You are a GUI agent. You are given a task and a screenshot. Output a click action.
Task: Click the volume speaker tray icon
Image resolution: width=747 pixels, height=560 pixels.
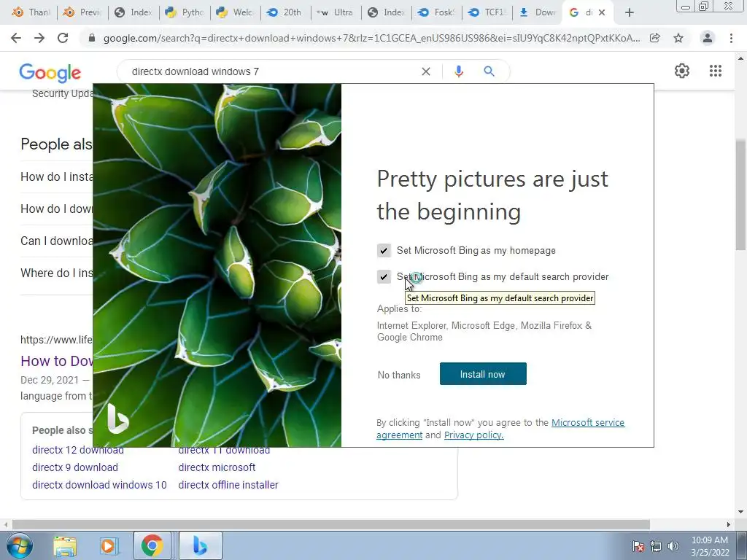pyautogui.click(x=673, y=546)
